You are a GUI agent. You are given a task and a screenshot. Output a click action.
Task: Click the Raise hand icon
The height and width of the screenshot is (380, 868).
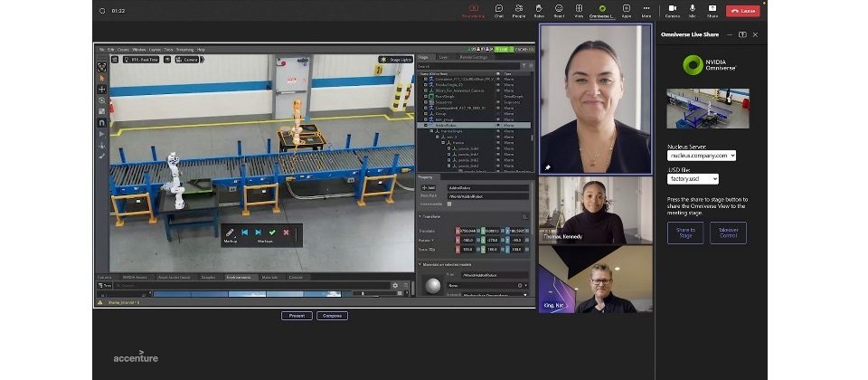pyautogui.click(x=539, y=9)
